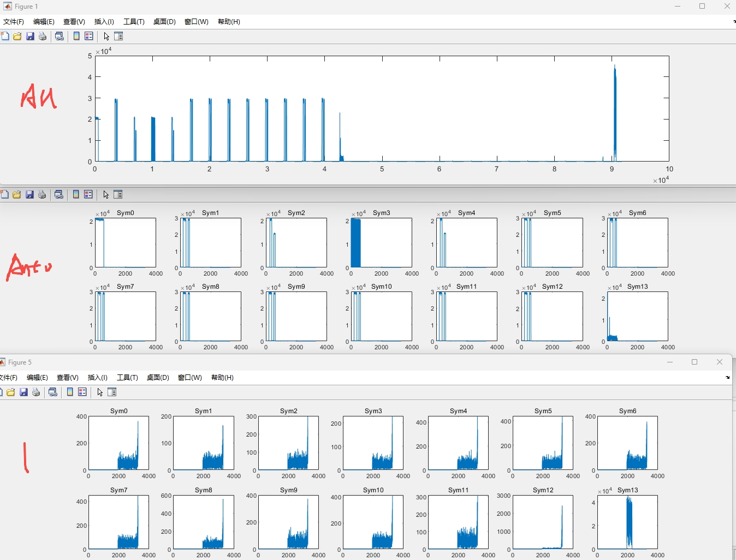The height and width of the screenshot is (560, 736).
Task: Click 帮助(H) in Figure 1 menu bar
Action: [x=229, y=22]
